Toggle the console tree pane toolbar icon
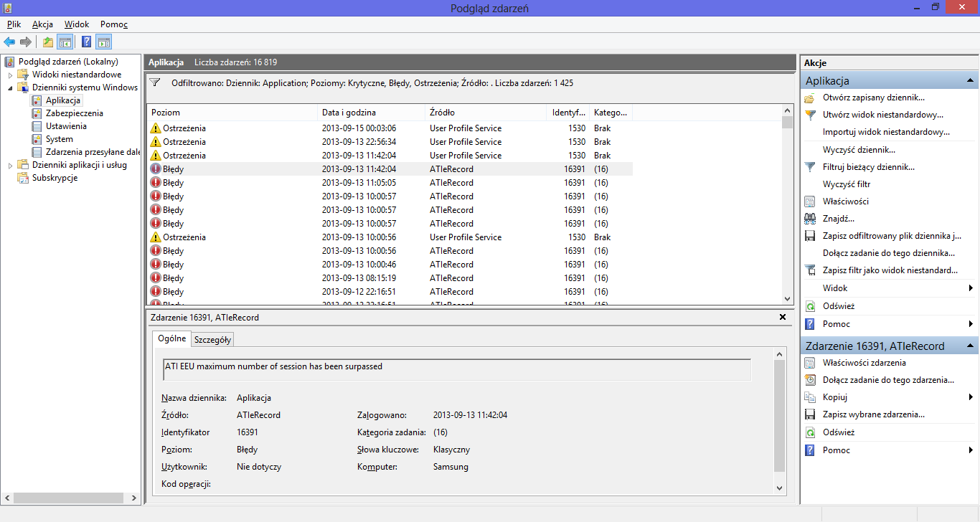 pyautogui.click(x=65, y=42)
